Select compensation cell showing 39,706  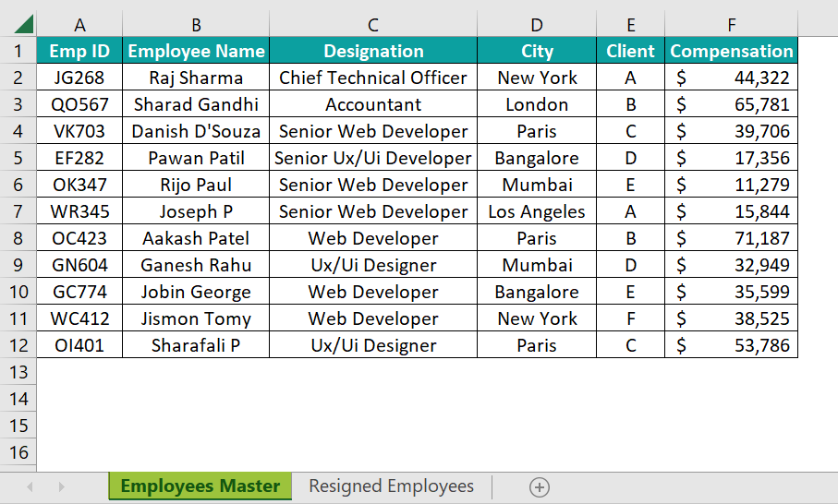point(731,131)
